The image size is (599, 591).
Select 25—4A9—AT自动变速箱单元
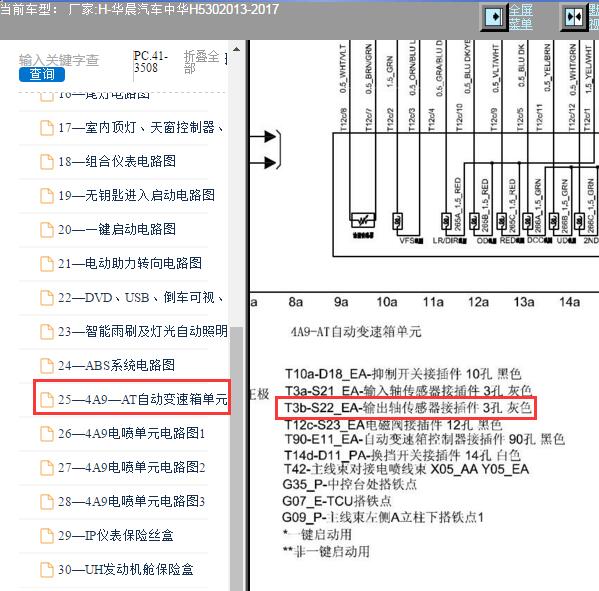pyautogui.click(x=143, y=399)
